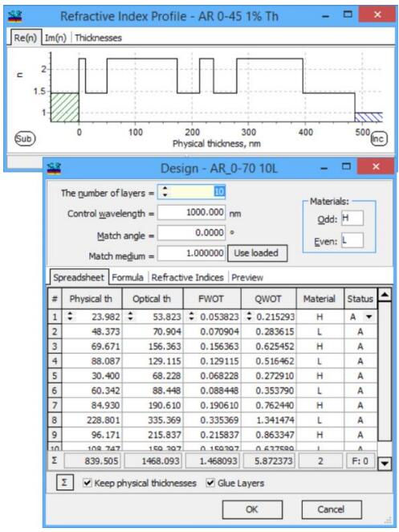Click the Inc incident medium marker

click(378, 138)
